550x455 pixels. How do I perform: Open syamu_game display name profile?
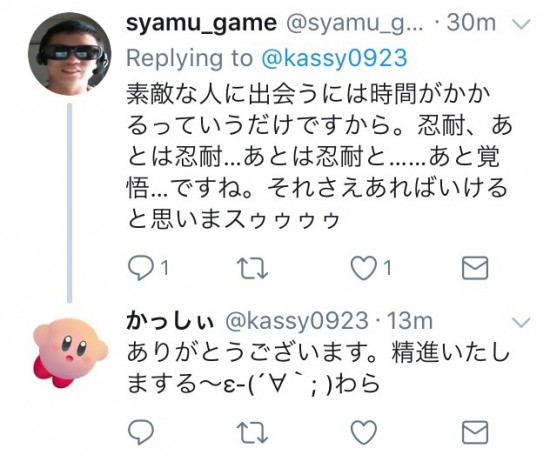pyautogui.click(x=201, y=24)
